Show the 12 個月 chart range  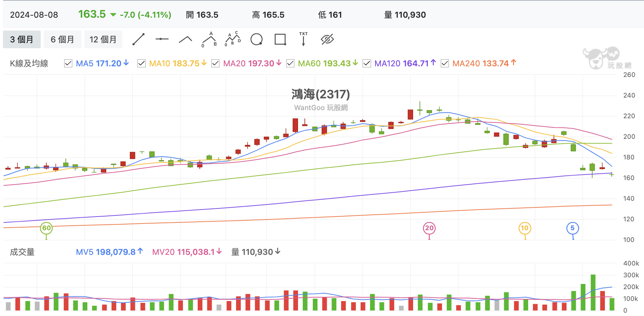pos(103,39)
